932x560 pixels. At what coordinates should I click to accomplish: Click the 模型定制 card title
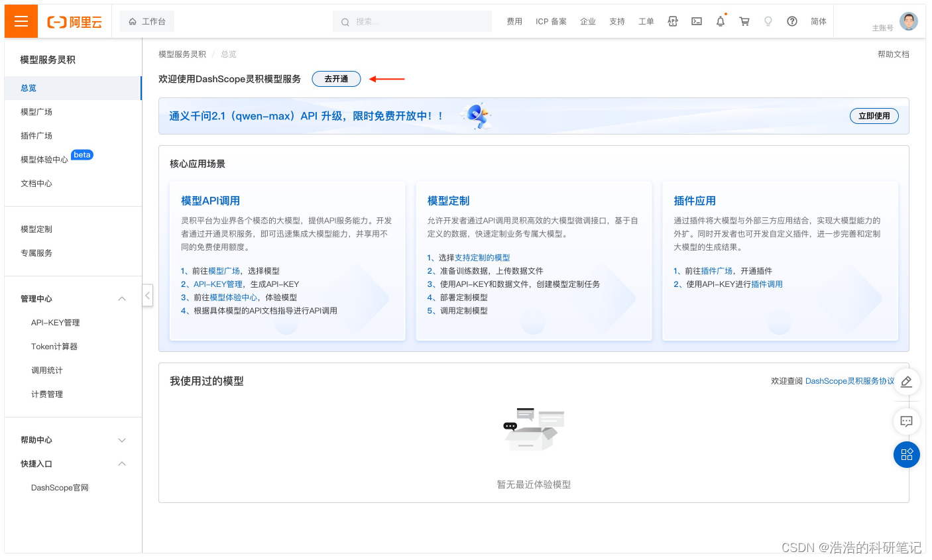449,201
